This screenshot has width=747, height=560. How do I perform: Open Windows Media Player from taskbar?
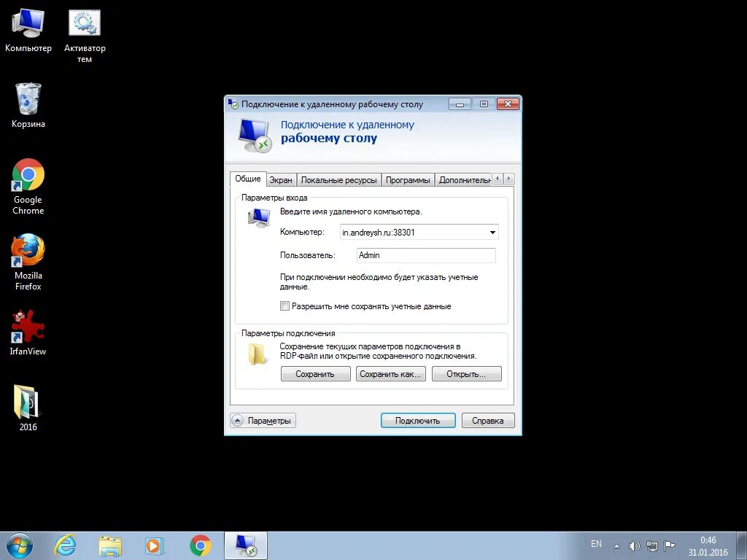155,545
